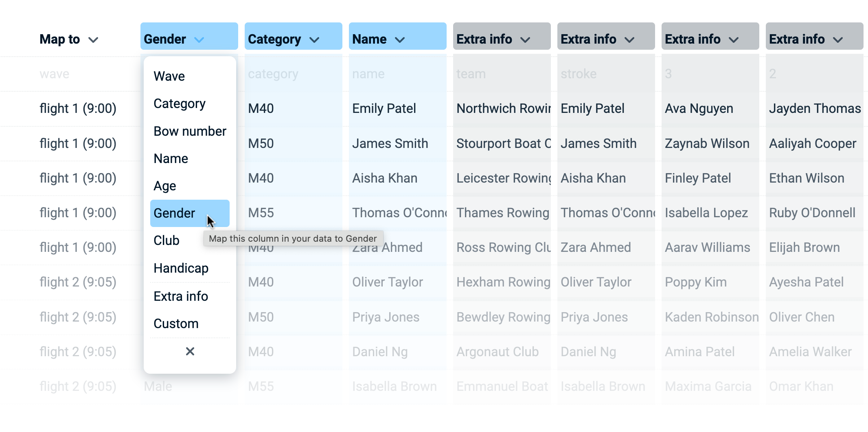Select the highlighted Gender option
The height and width of the screenshot is (432, 868).
tap(175, 213)
